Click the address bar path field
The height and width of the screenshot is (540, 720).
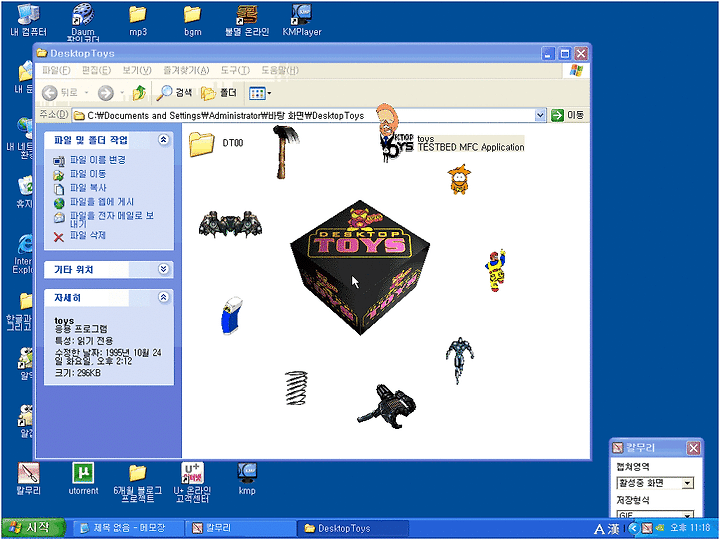303,115
